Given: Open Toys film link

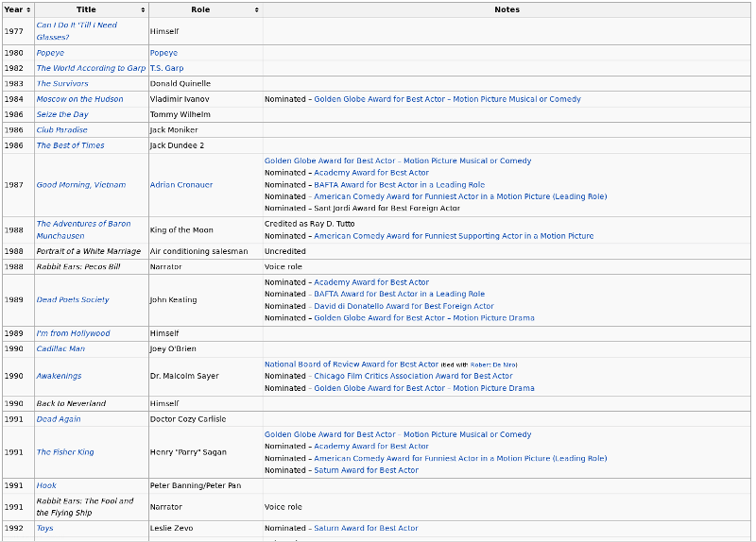Looking at the screenshot, I should (44, 528).
